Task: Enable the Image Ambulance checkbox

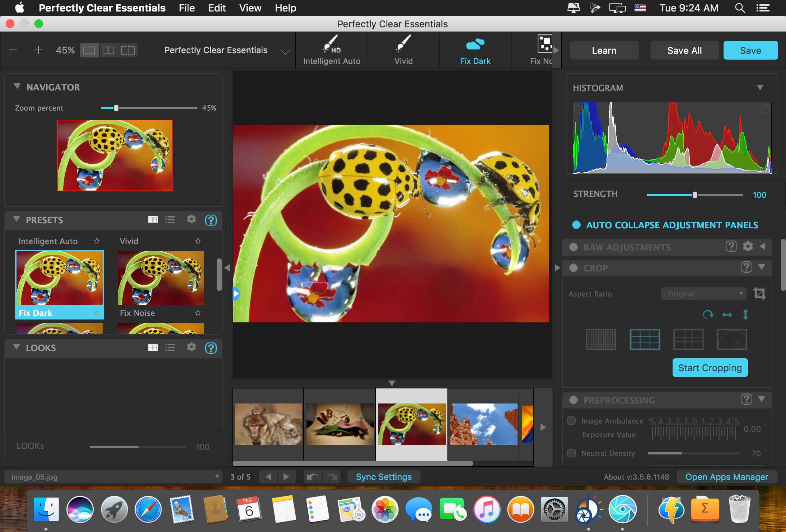Action: click(571, 421)
